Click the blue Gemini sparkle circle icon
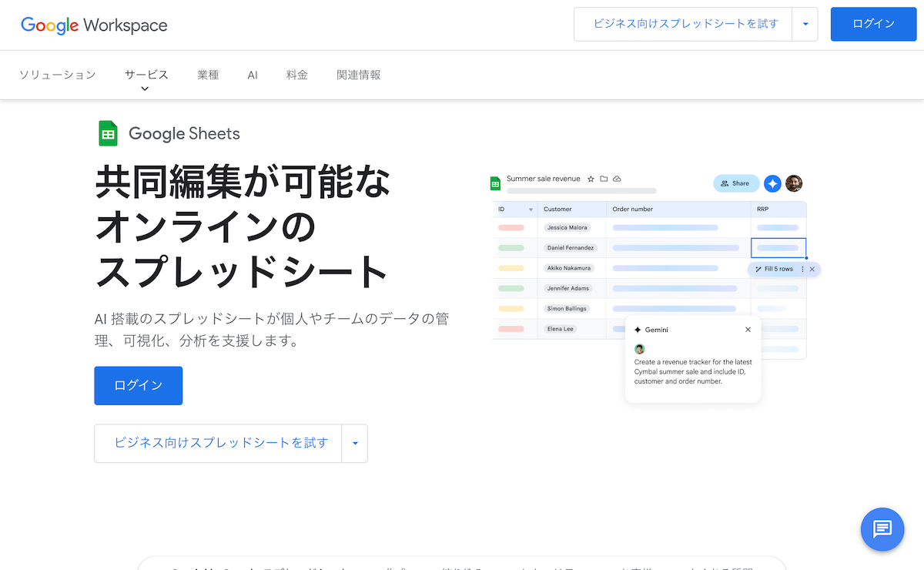Image resolution: width=924 pixels, height=570 pixels. click(772, 183)
